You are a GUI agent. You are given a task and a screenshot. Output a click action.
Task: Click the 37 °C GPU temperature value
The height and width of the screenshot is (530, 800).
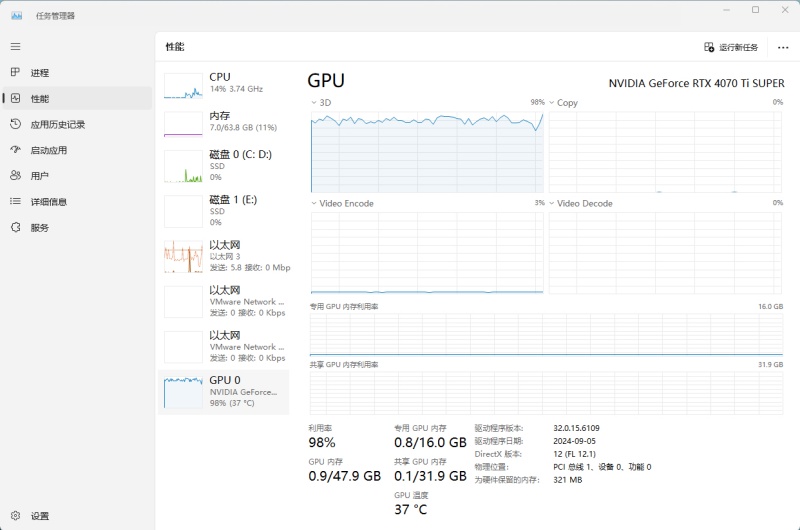coord(411,509)
